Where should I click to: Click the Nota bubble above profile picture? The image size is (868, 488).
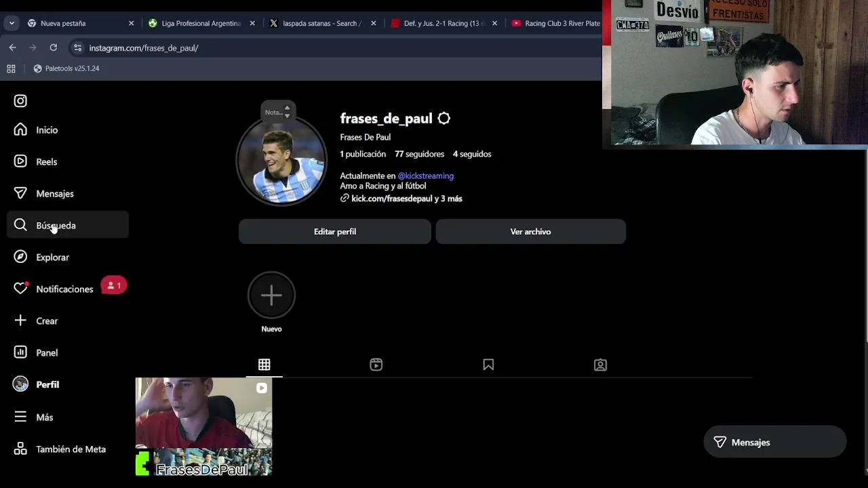278,111
